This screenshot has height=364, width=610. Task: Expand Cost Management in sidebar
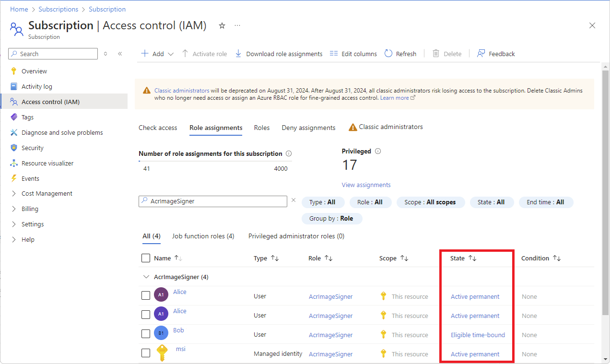click(x=14, y=193)
